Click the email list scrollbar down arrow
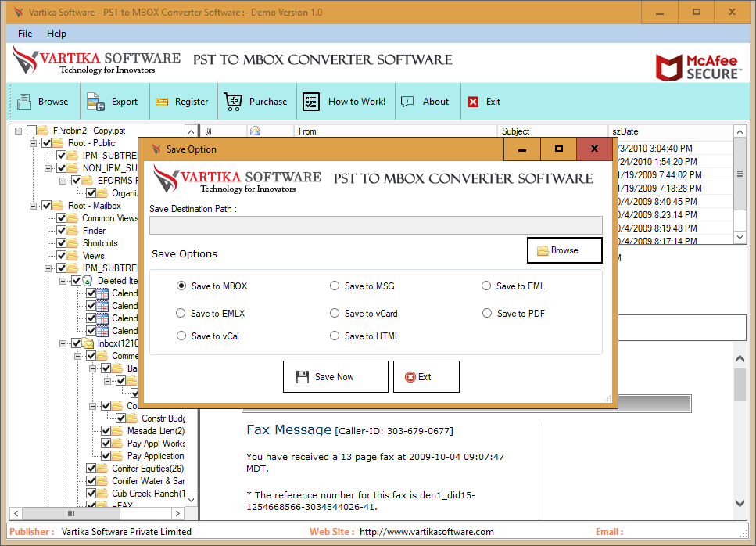The image size is (756, 546). pos(740,237)
